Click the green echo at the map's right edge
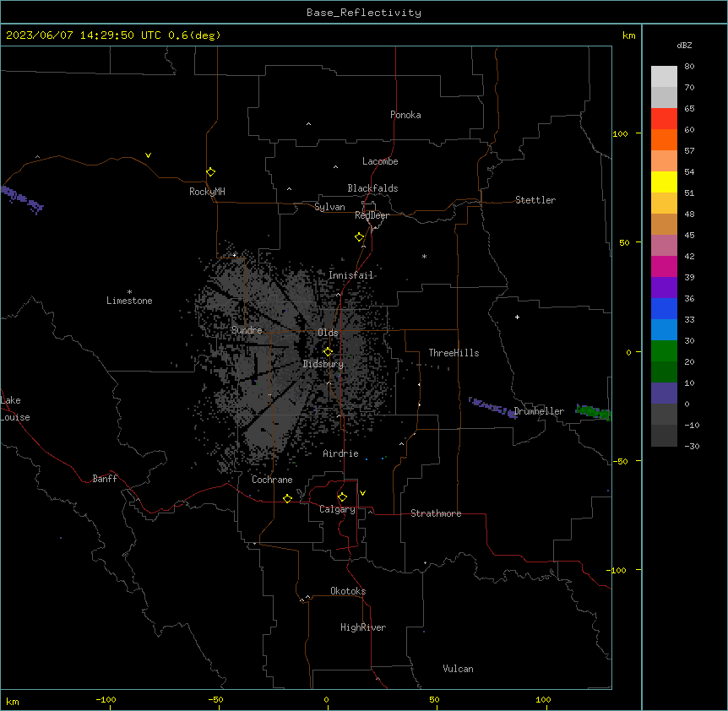 tap(594, 412)
